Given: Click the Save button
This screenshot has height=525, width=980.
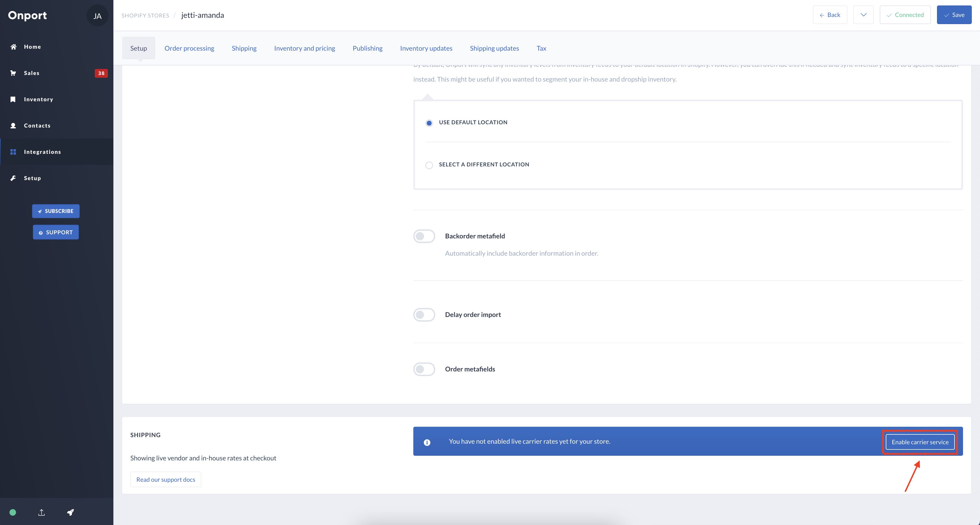Looking at the screenshot, I should click(x=954, y=15).
